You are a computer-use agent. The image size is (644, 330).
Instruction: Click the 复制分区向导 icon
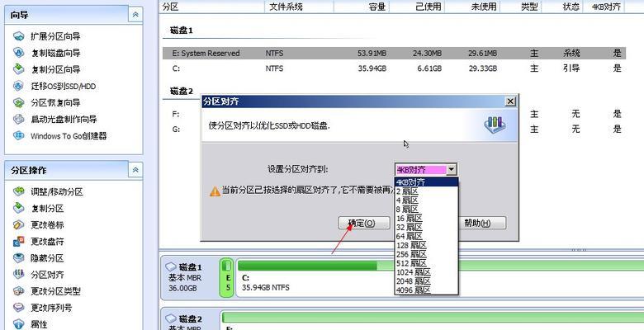[x=19, y=69]
